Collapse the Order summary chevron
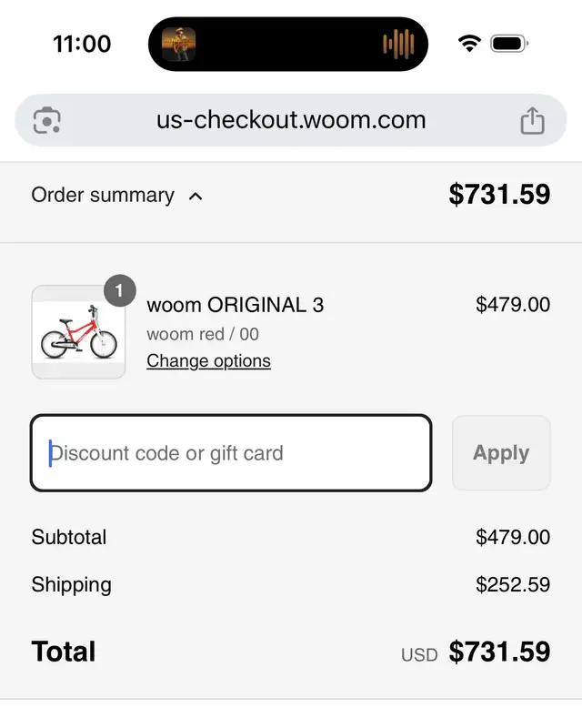Image resolution: width=582 pixels, height=728 pixels. (x=196, y=197)
